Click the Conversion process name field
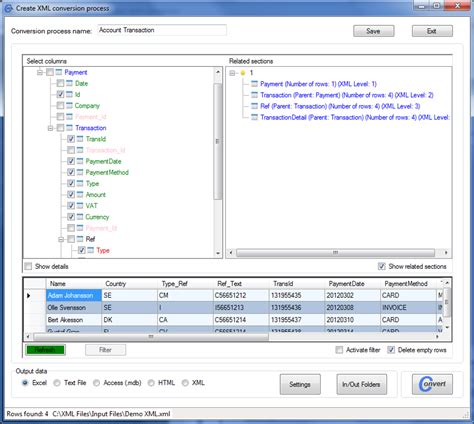Image resolution: width=474 pixels, height=424 pixels. tap(162, 30)
